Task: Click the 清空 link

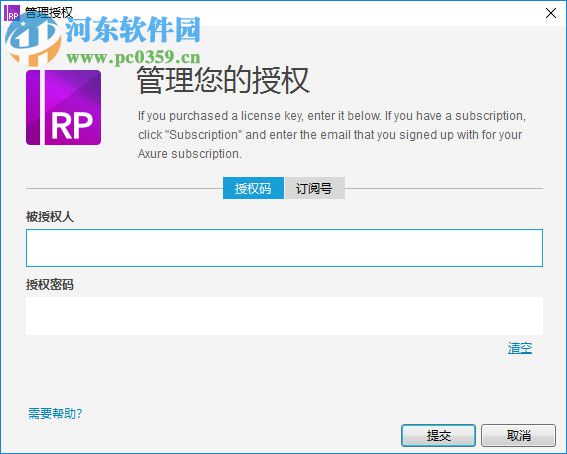Action: 520,348
